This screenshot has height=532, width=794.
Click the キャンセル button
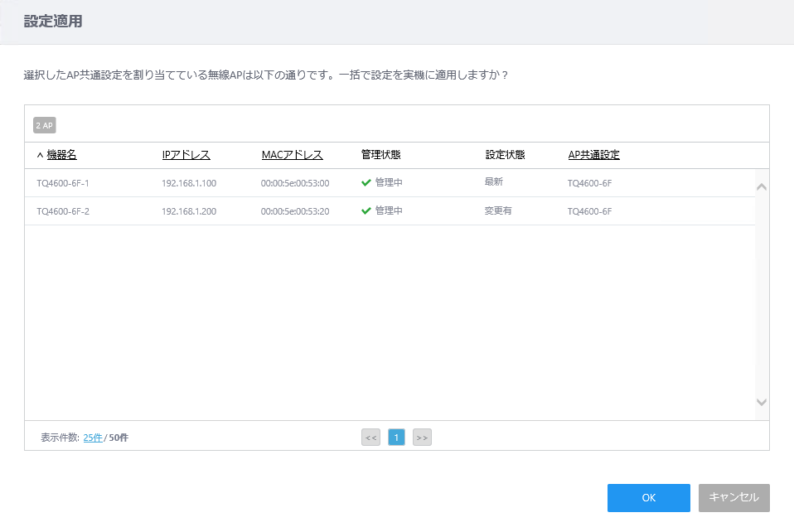(733, 497)
